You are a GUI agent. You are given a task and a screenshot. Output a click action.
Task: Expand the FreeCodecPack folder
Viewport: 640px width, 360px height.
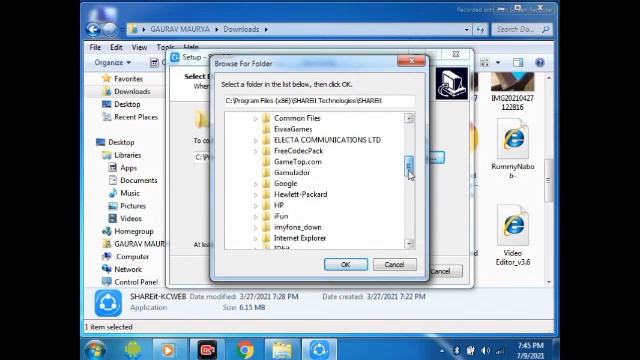tap(256, 151)
